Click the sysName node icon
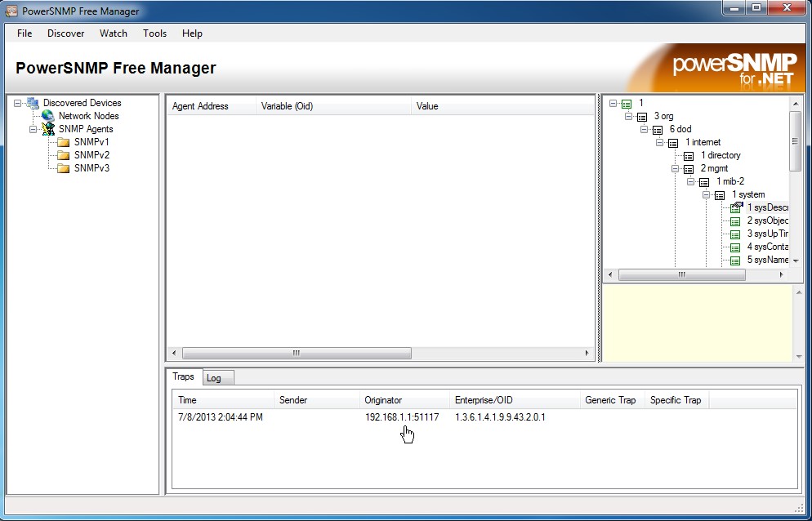 (x=735, y=260)
